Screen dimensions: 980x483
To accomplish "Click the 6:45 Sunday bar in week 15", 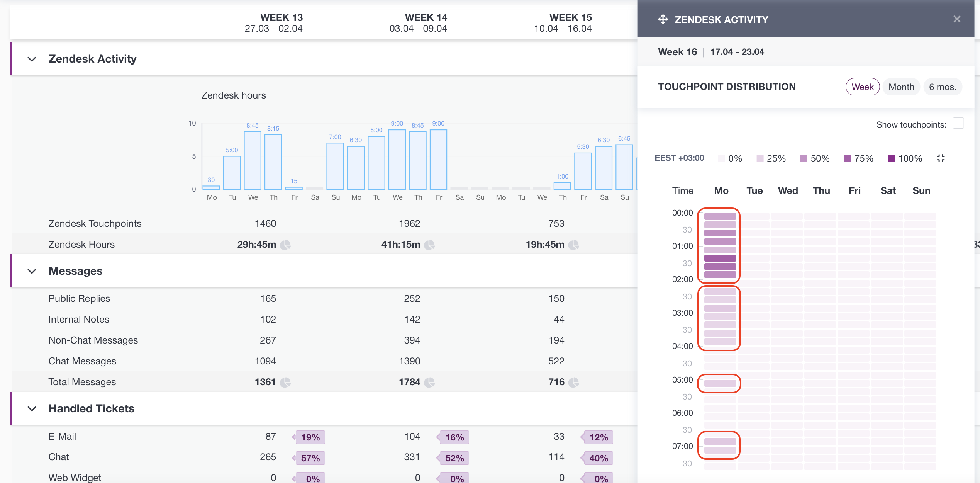I will click(624, 167).
